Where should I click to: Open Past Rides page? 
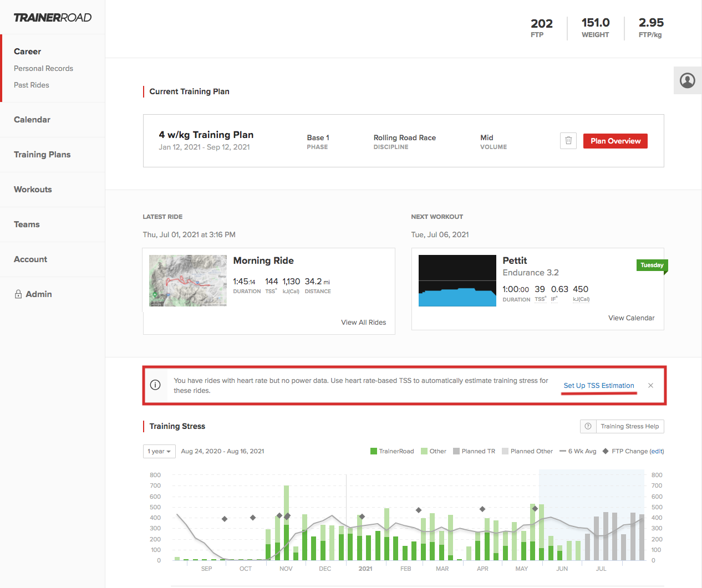[32, 85]
